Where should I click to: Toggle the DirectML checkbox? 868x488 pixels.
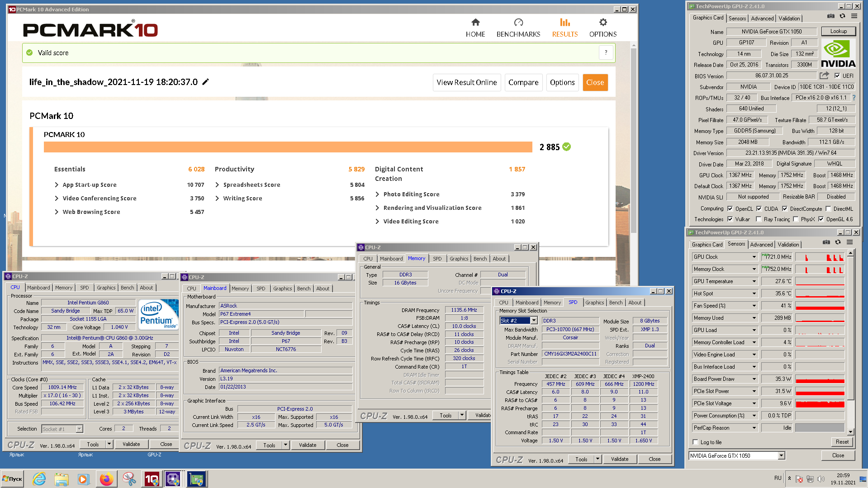[x=828, y=208]
